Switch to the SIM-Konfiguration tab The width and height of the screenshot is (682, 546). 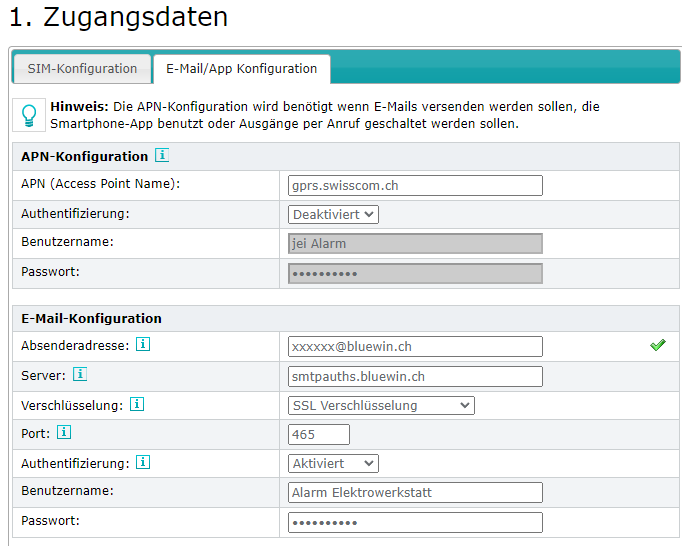click(x=82, y=69)
